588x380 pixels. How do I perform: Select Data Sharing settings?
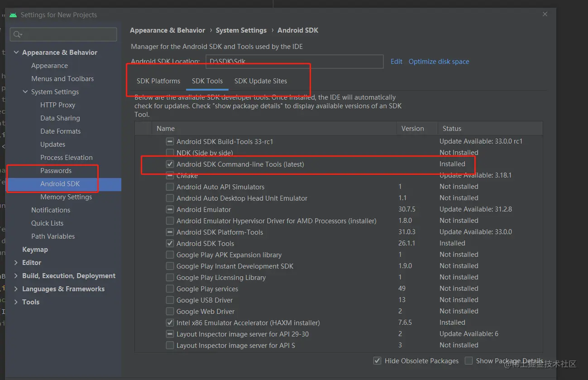pos(60,118)
